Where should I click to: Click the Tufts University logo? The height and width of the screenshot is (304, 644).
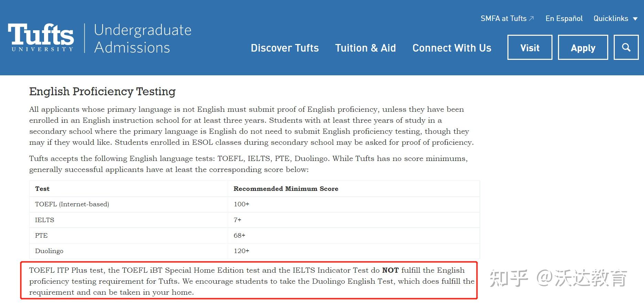pos(41,38)
